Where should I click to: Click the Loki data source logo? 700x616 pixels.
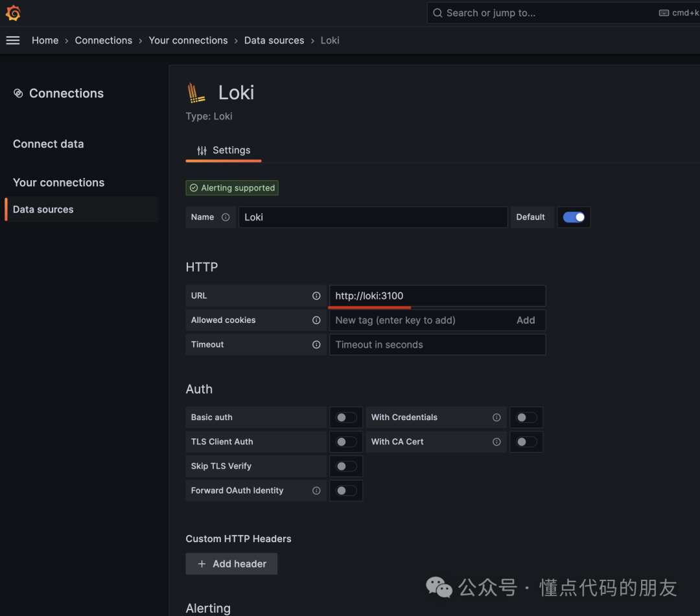point(196,93)
